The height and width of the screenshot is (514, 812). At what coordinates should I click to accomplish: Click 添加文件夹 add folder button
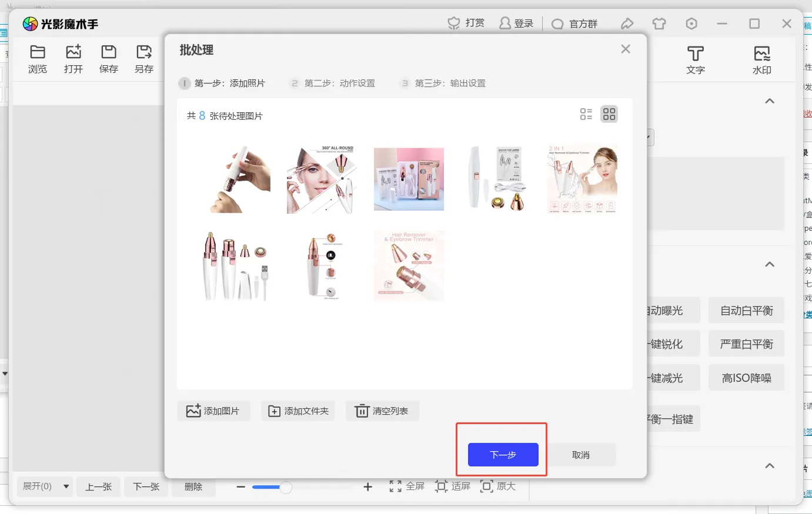click(x=298, y=411)
